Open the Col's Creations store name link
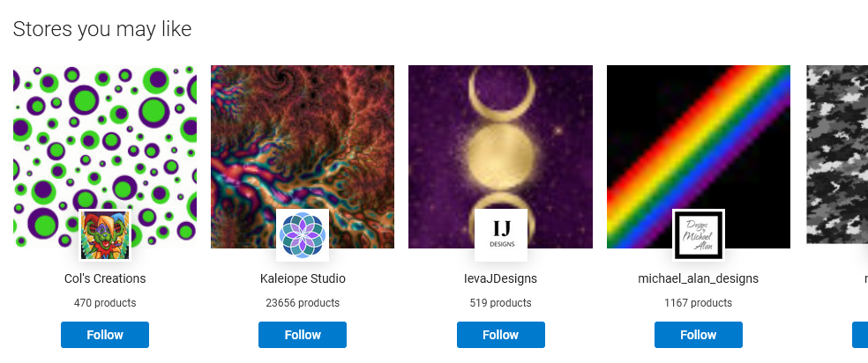Screen dimensions: 868x363 [105, 278]
